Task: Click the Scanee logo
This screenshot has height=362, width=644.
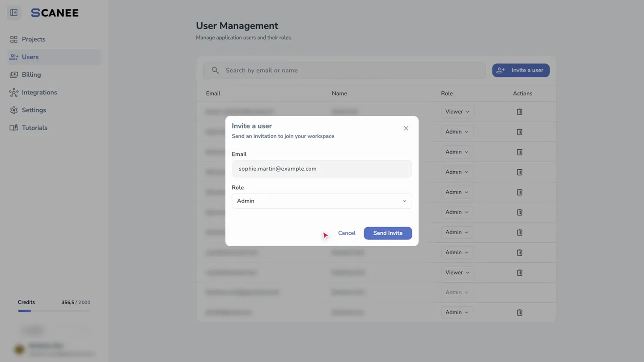Action: (55, 13)
